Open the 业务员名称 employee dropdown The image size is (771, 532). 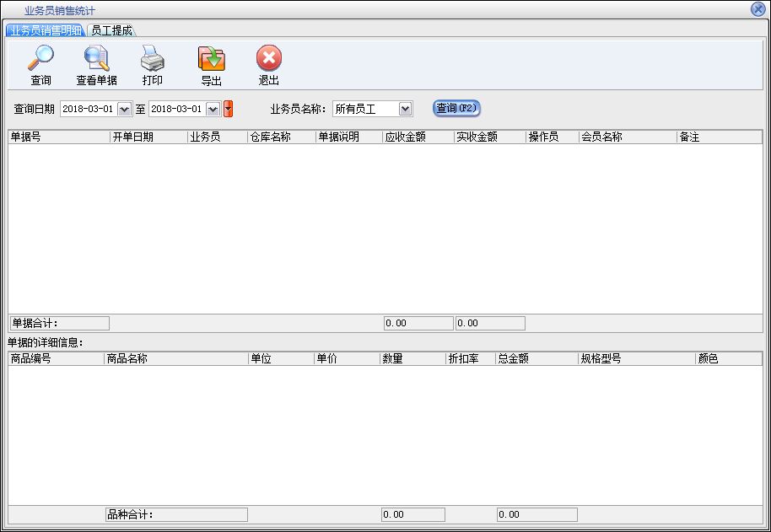coord(405,109)
